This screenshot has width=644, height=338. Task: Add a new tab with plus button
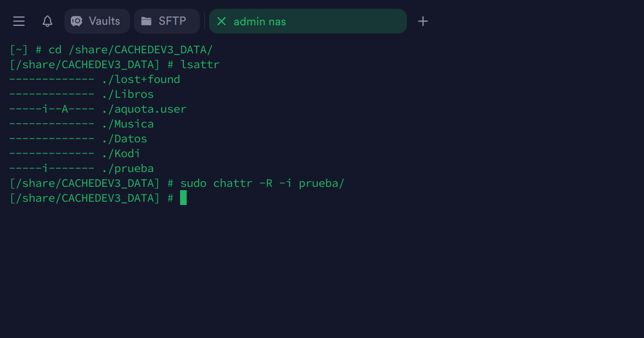click(x=423, y=21)
